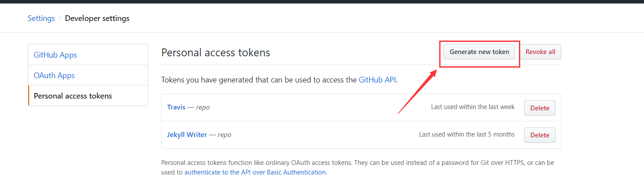
Task: Click the Jekyll Writer last used text
Action: [467, 134]
